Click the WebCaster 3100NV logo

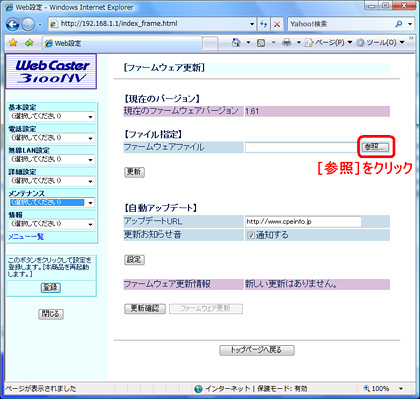[x=51, y=71]
